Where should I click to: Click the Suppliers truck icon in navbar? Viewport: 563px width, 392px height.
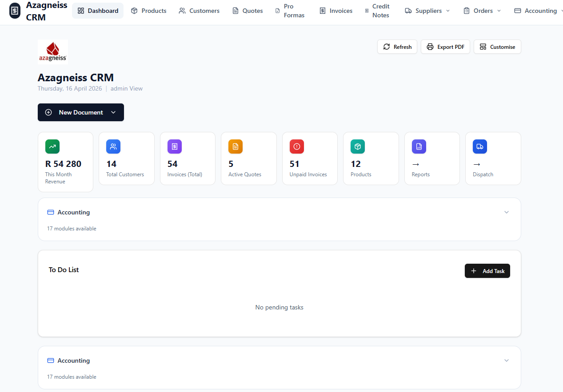coord(408,11)
